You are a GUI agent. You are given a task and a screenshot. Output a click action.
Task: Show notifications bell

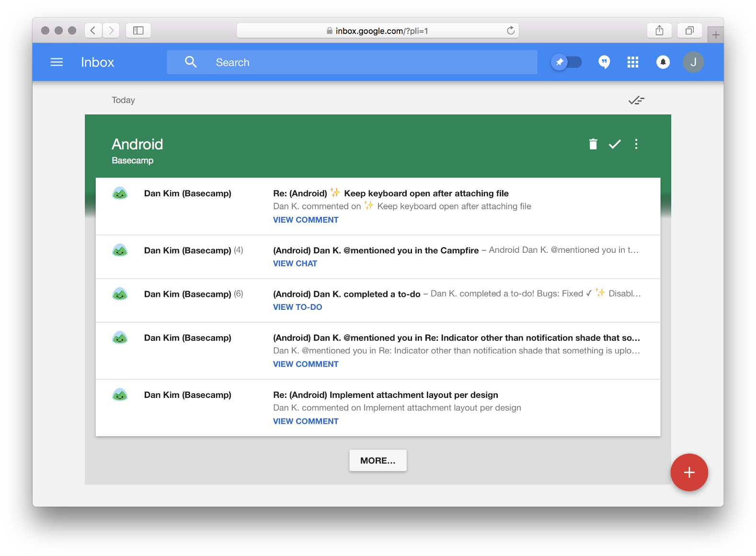click(x=663, y=62)
